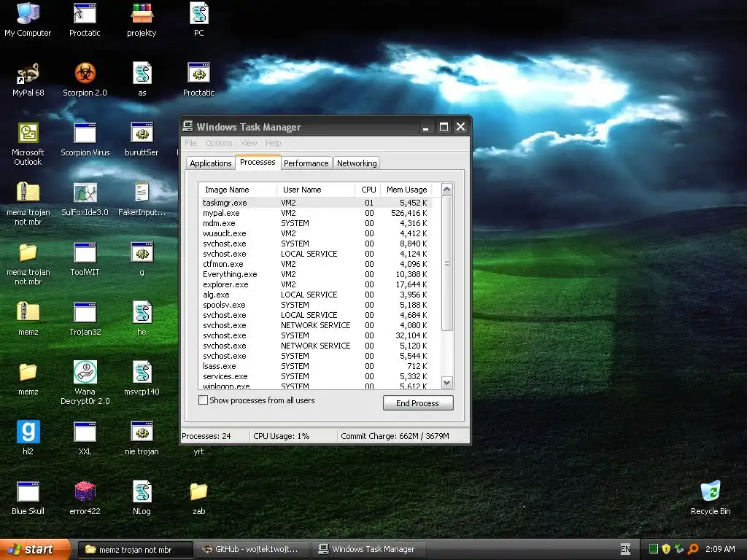Select the alg.exe process row
The height and width of the screenshot is (560, 747).
pyautogui.click(x=315, y=295)
